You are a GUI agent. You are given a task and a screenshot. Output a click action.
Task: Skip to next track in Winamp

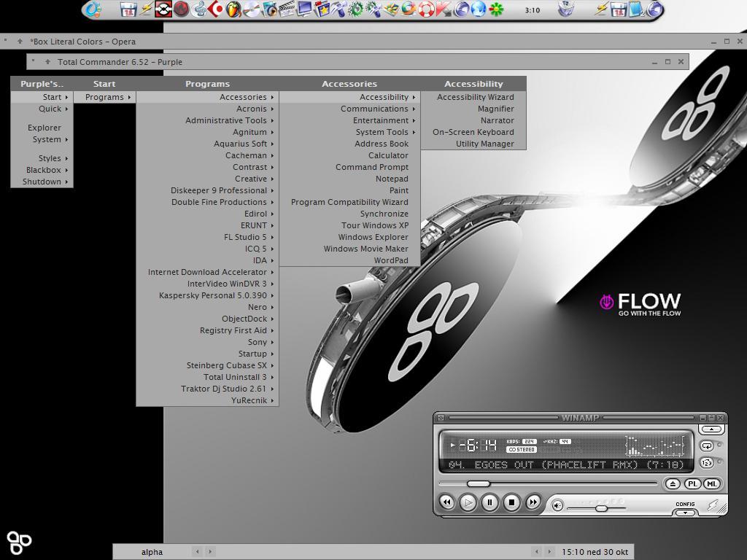tap(533, 502)
